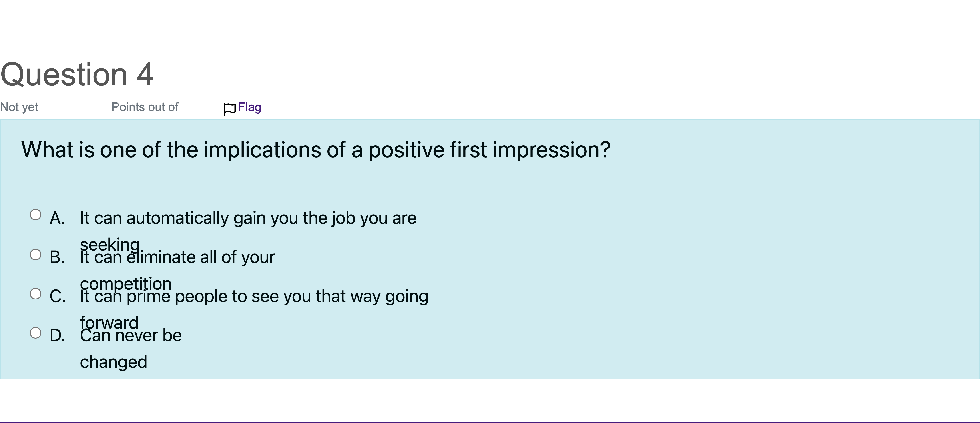Click the word "competition" under option B
The height and width of the screenshot is (423, 980).
(x=126, y=284)
